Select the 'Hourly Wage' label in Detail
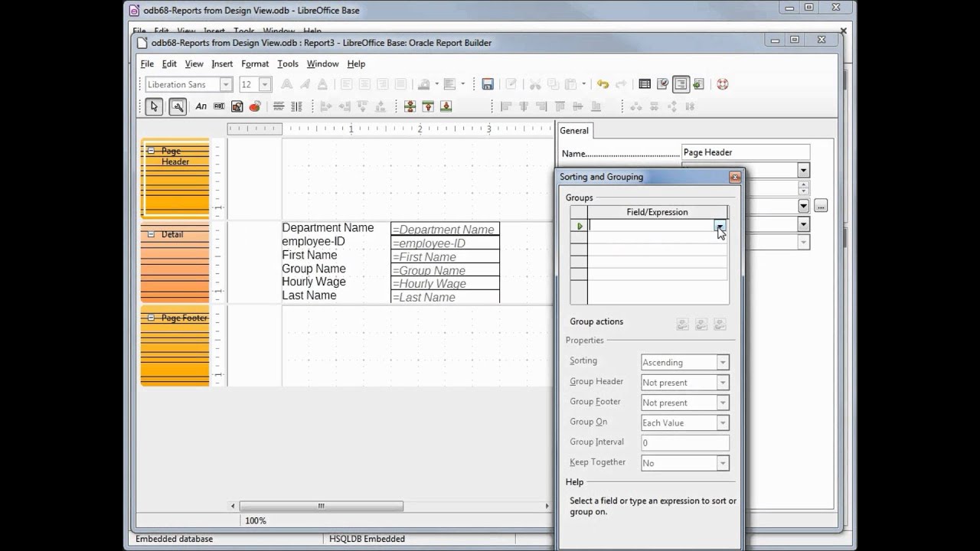Image resolution: width=980 pixels, height=551 pixels. click(x=314, y=282)
